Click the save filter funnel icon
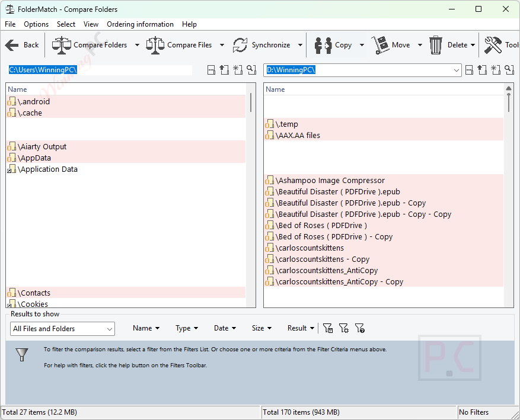The width and height of the screenshot is (520, 420). tap(328, 328)
